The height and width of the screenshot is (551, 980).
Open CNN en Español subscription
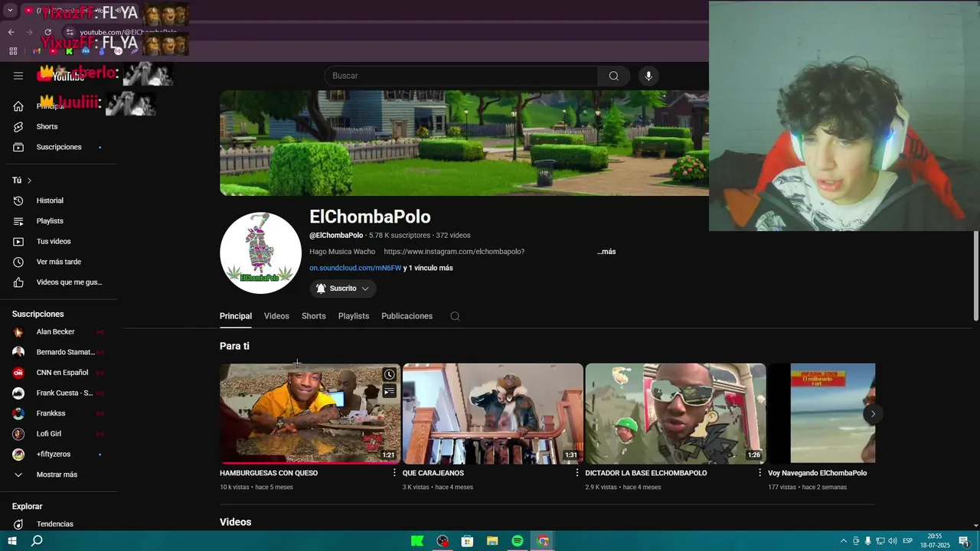pyautogui.click(x=61, y=373)
